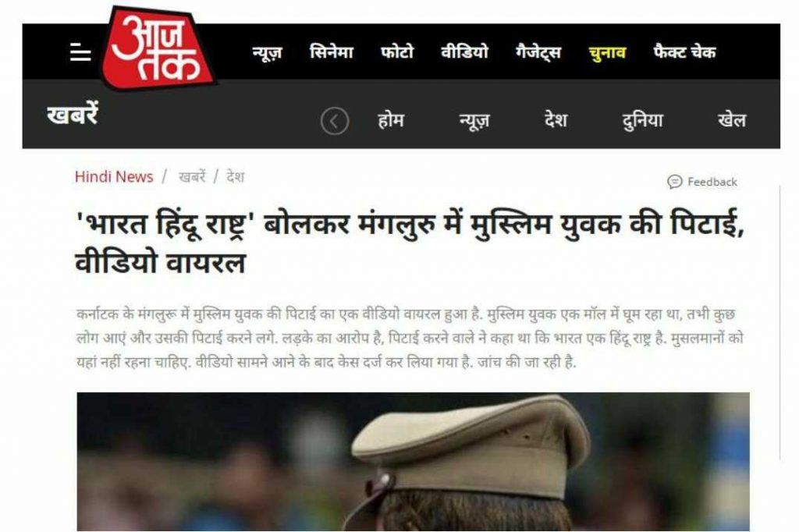Open the फैक्ट चेक section
The height and width of the screenshot is (532, 799).
click(x=684, y=51)
